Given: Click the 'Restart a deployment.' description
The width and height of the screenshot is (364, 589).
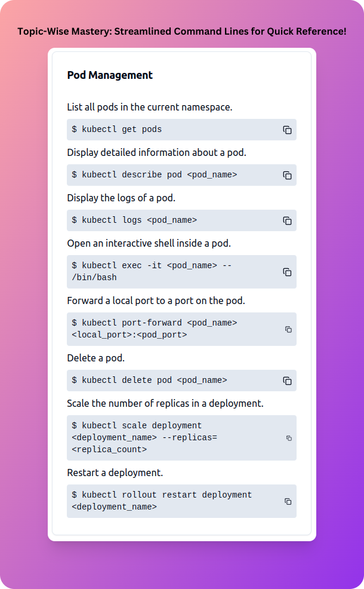Looking at the screenshot, I should 115,473.
